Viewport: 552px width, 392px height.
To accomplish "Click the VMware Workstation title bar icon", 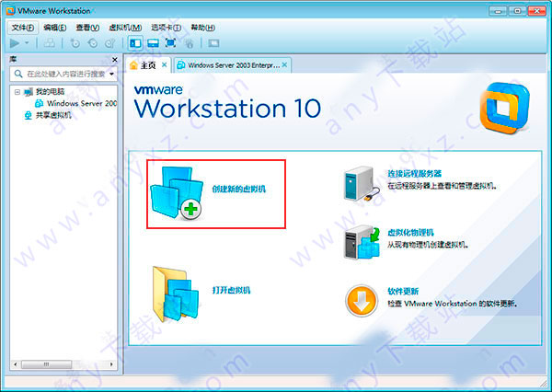I will 10,10.
